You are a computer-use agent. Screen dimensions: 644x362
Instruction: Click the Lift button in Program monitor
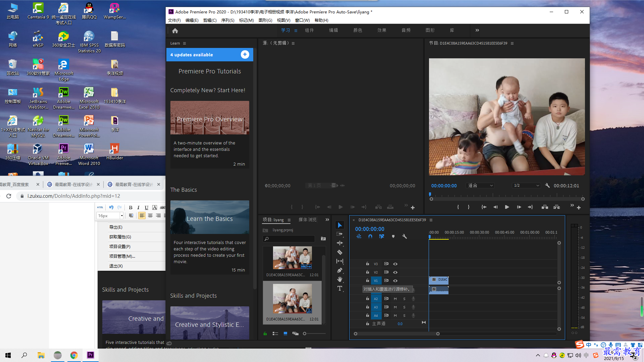545,207
